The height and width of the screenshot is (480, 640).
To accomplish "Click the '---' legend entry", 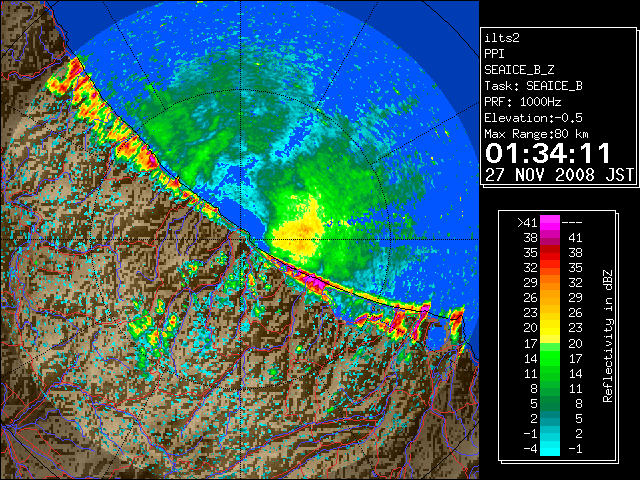I will pyautogui.click(x=572, y=222).
